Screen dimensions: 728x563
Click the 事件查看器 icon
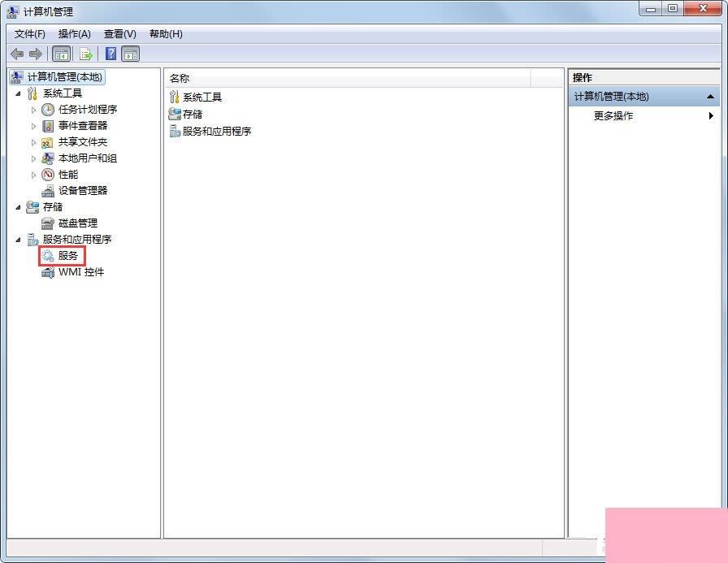[x=48, y=126]
